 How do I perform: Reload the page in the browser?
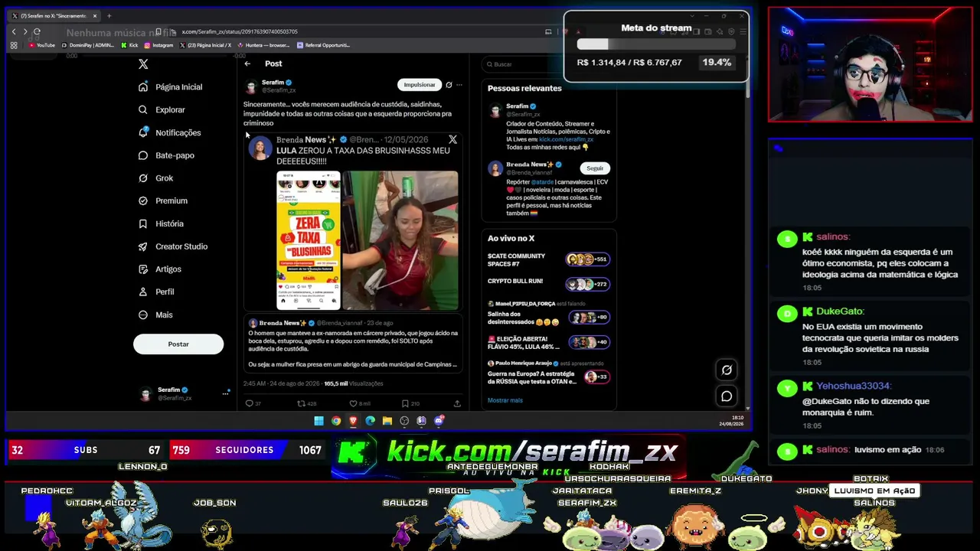tap(37, 31)
